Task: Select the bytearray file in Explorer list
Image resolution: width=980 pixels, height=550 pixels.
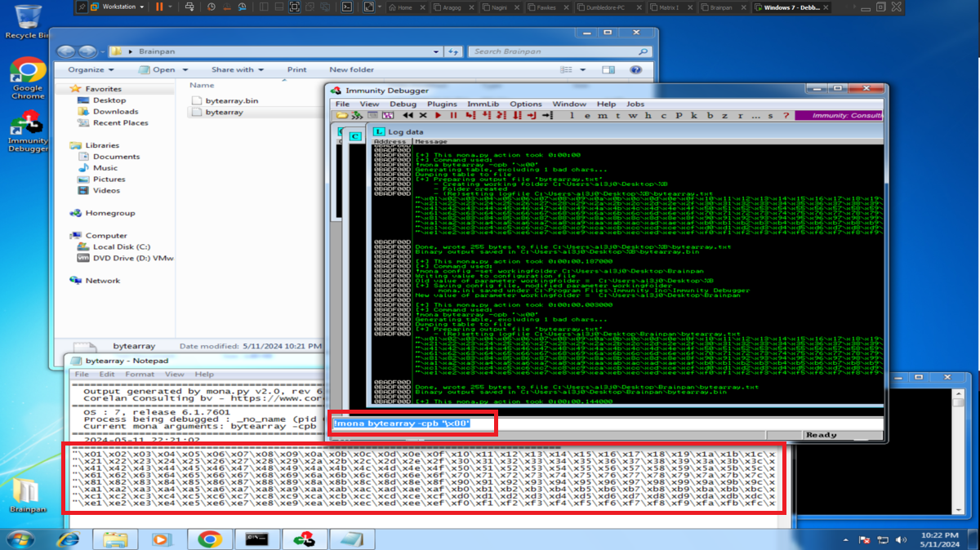Action: point(224,113)
